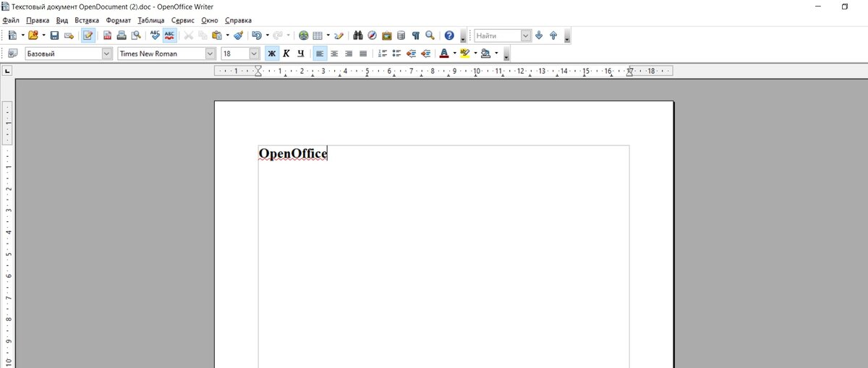
Task: Click the New document icon
Action: click(x=12, y=35)
